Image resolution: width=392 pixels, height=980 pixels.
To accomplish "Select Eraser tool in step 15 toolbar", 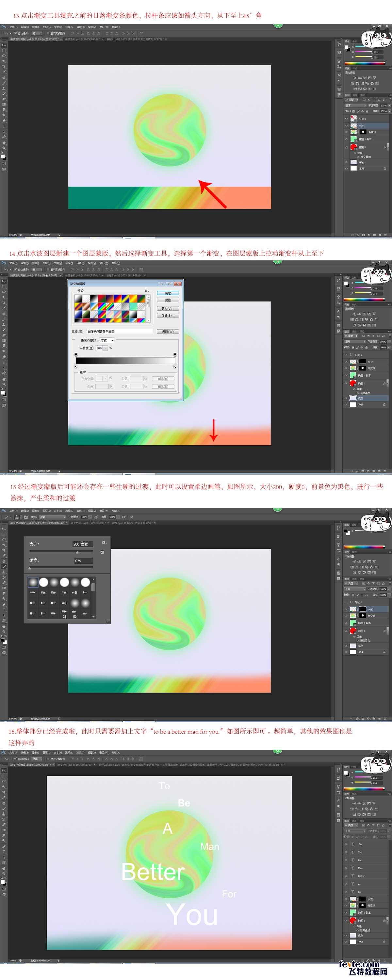I will click(4, 582).
